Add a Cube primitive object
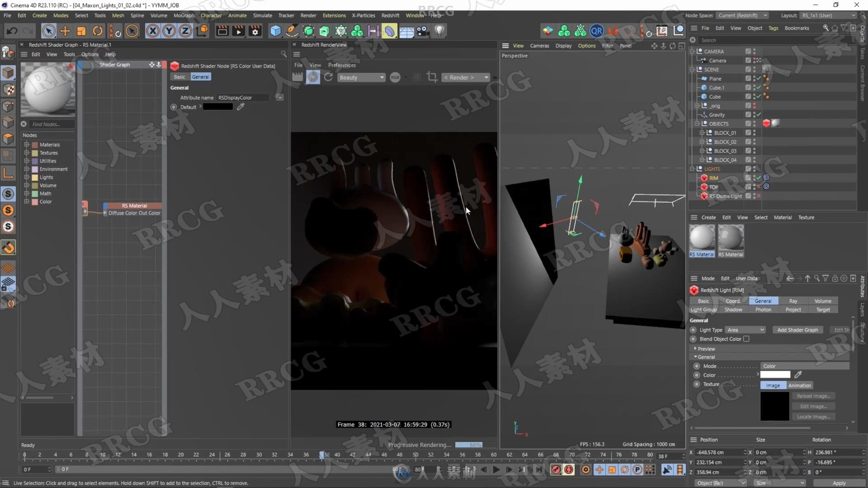 (x=275, y=31)
